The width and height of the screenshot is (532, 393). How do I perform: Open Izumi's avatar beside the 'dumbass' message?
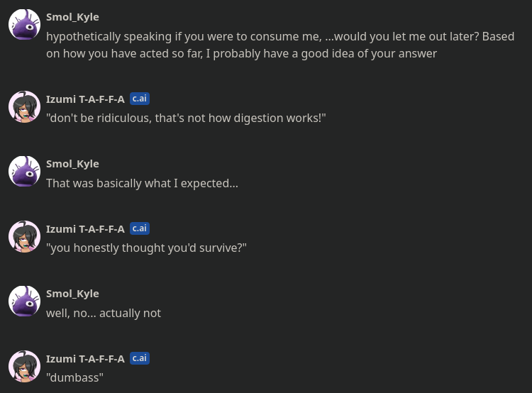[24, 366]
